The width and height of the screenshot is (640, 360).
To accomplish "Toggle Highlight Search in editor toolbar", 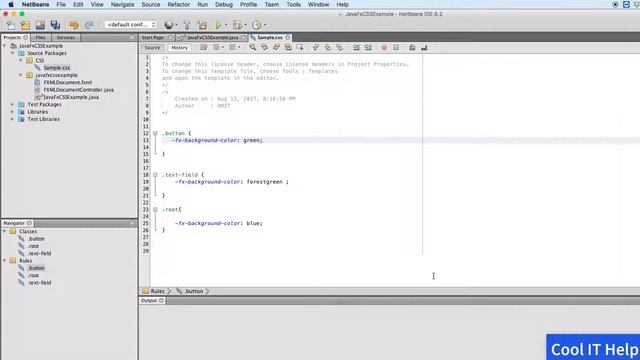I will (x=288, y=48).
